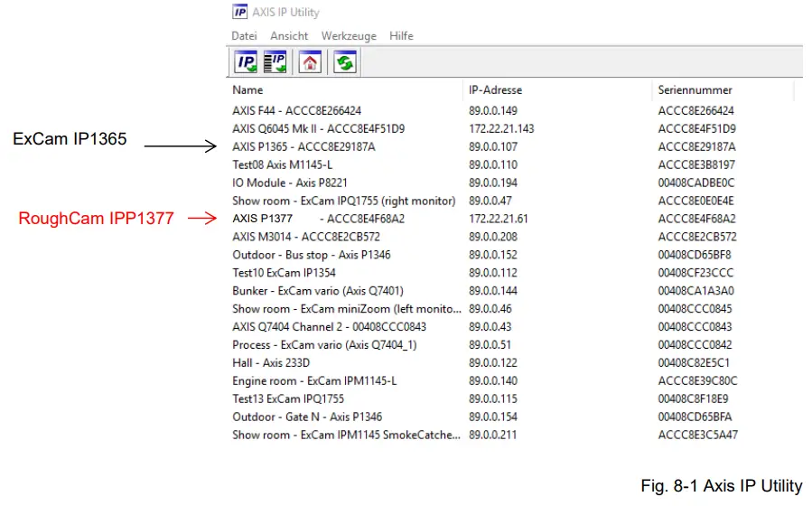
Task: Click IP address 89.0.0.152
Action: [493, 256]
